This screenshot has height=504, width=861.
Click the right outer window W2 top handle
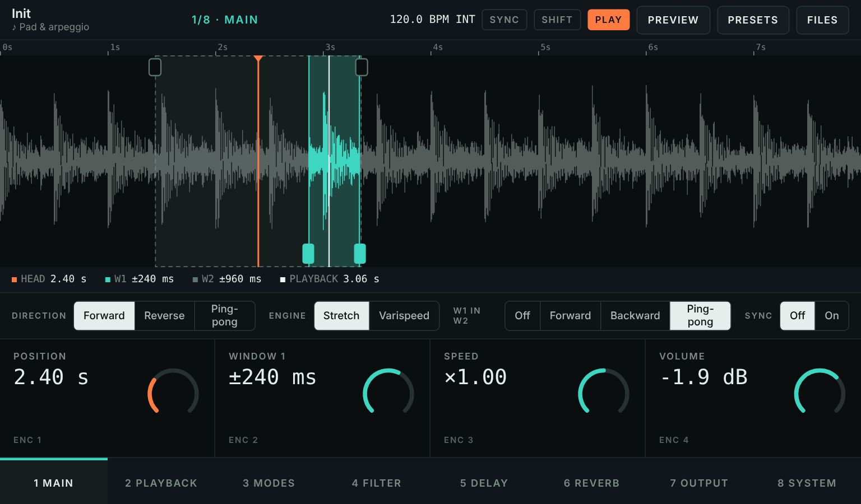coord(362,67)
